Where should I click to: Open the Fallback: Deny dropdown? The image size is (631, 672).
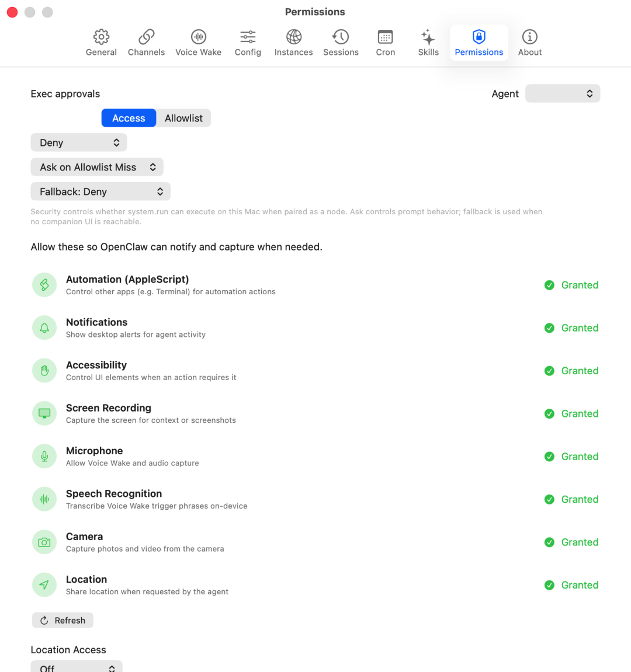pyautogui.click(x=100, y=191)
